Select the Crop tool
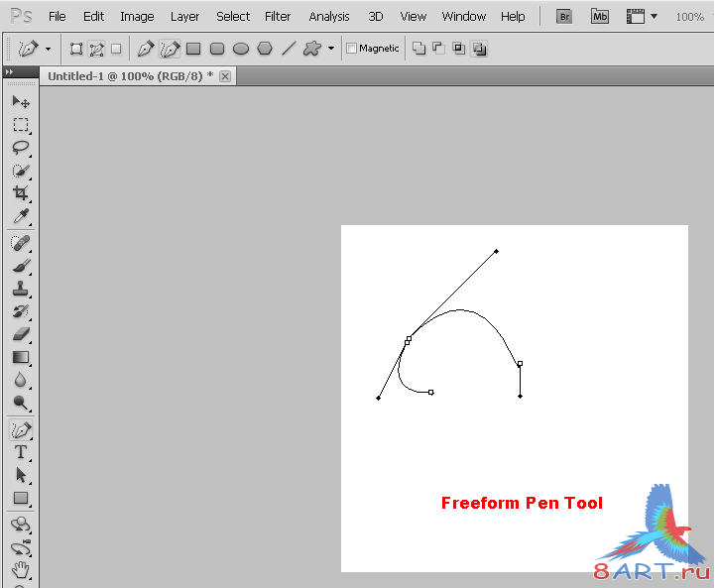This screenshot has width=717, height=588. pyautogui.click(x=21, y=193)
